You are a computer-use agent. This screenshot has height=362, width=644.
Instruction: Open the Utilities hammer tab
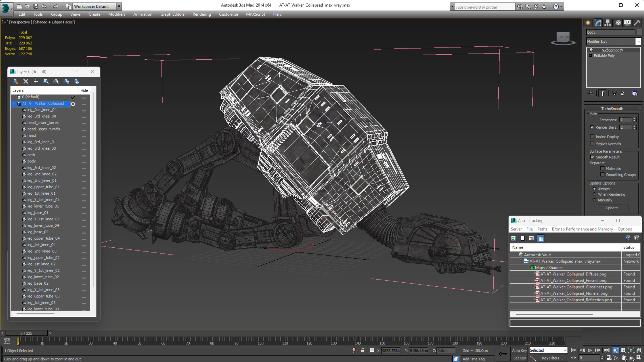pyautogui.click(x=637, y=23)
